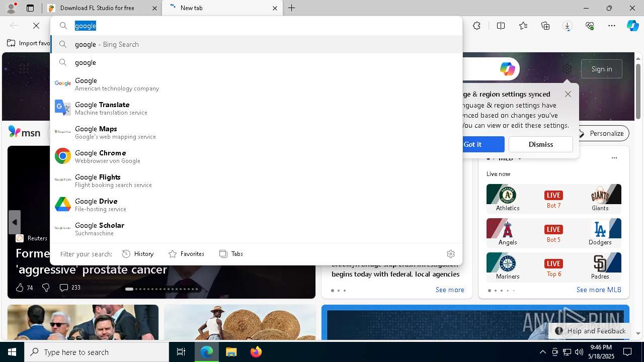
Task: Open the Personalize button
Action: tap(601, 133)
